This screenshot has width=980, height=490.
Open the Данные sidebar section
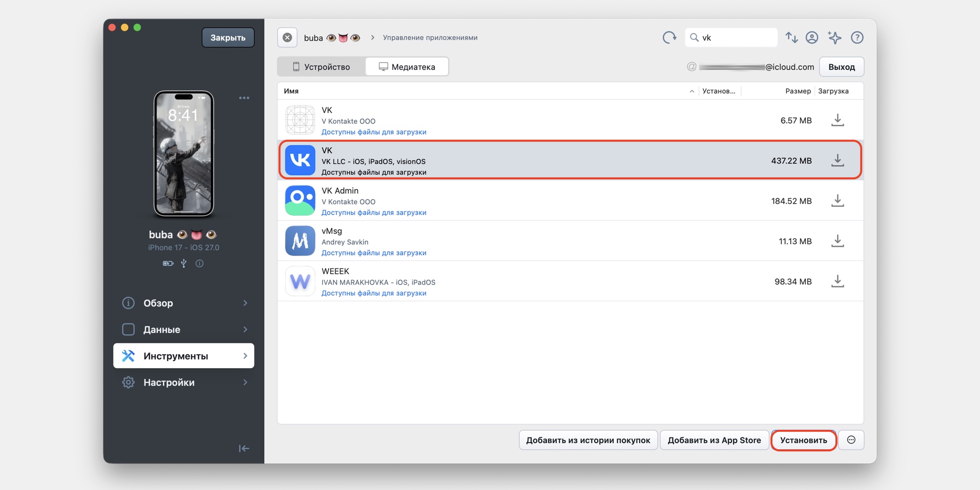[x=183, y=329]
